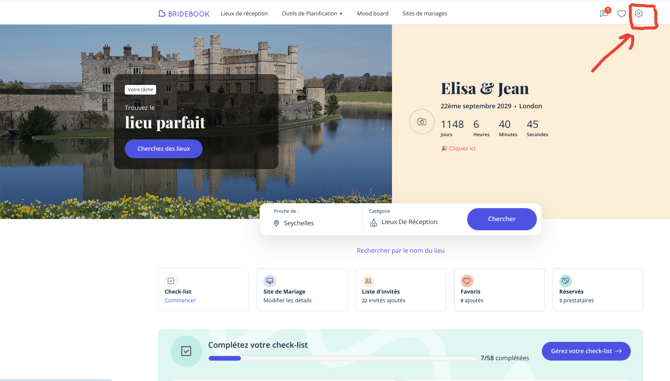Image resolution: width=670 pixels, height=381 pixels.
Task: Click the venue category icon
Action: click(x=373, y=223)
